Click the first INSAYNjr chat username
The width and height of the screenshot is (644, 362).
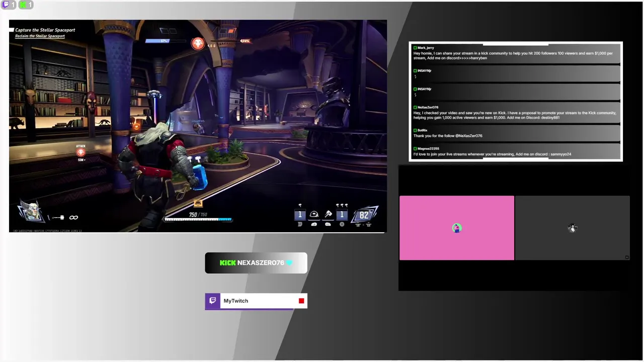(424, 71)
